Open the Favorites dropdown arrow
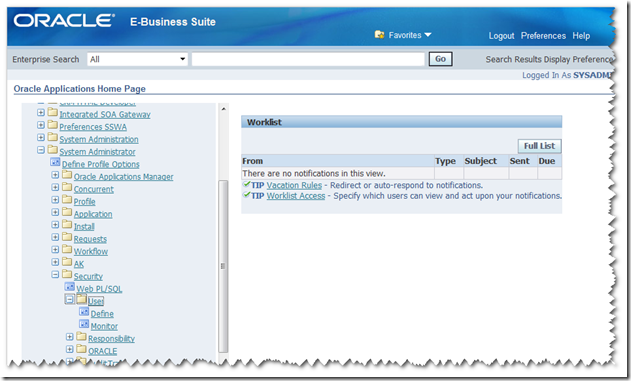 click(x=428, y=35)
